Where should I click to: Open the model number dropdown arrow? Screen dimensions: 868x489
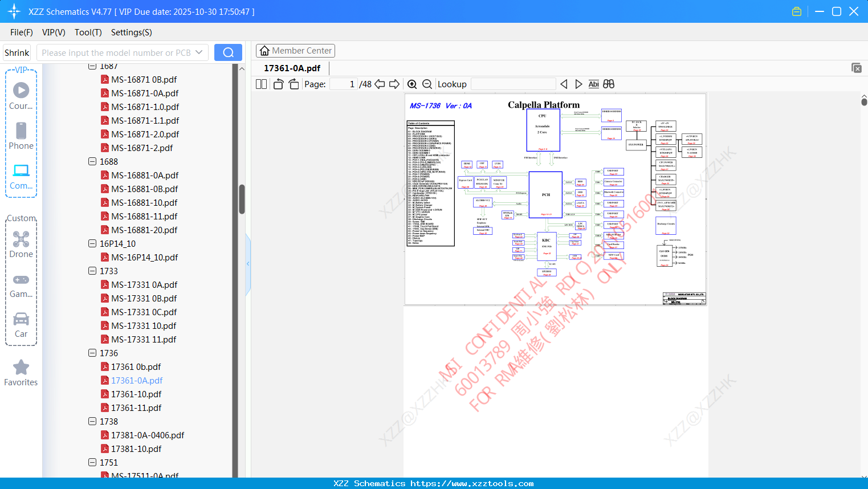coord(199,52)
